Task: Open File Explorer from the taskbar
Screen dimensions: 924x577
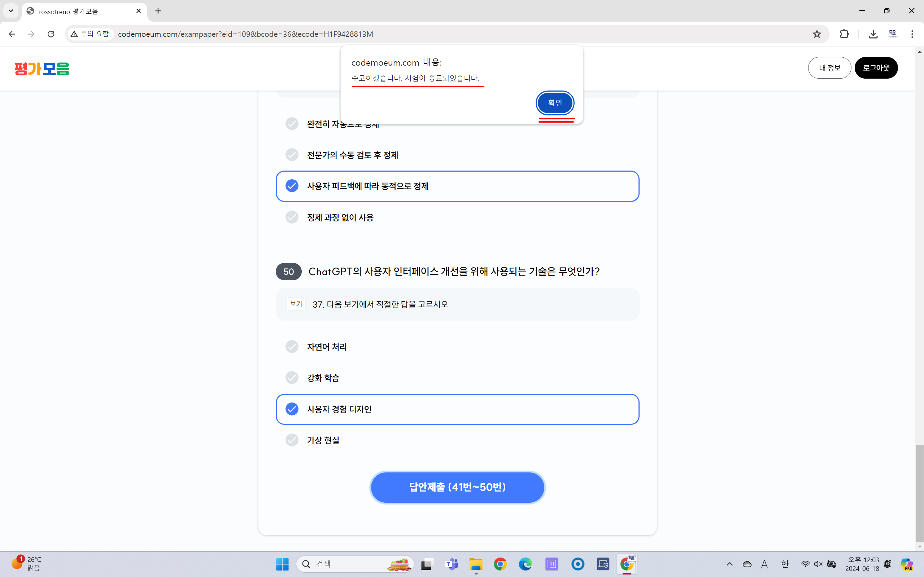Action: coord(476,564)
